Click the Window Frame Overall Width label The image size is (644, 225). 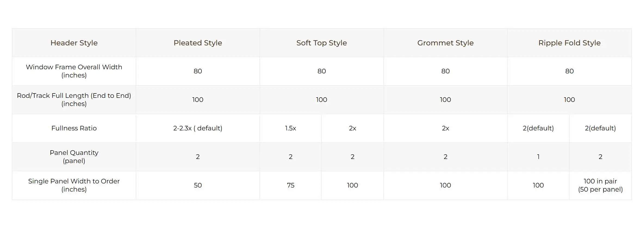coord(74,71)
